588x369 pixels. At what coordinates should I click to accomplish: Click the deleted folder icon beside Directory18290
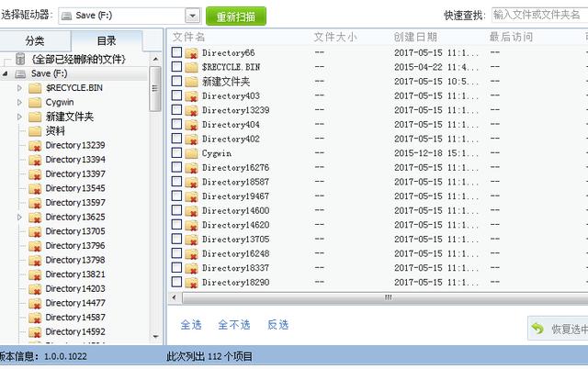[x=191, y=282]
